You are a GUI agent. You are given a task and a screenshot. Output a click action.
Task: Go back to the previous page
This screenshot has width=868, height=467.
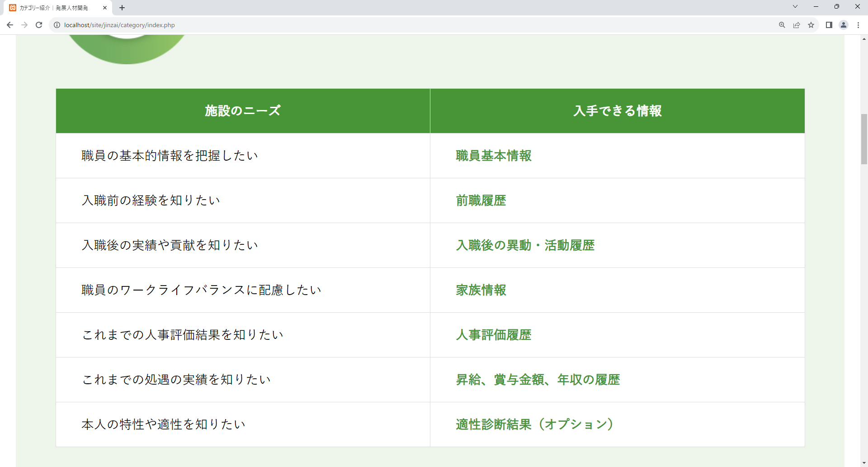[x=10, y=25]
